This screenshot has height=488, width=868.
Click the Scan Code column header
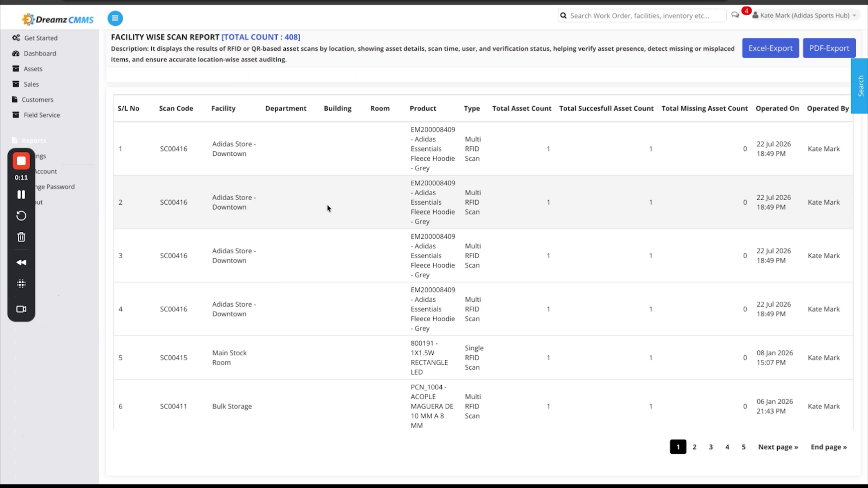coord(176,108)
